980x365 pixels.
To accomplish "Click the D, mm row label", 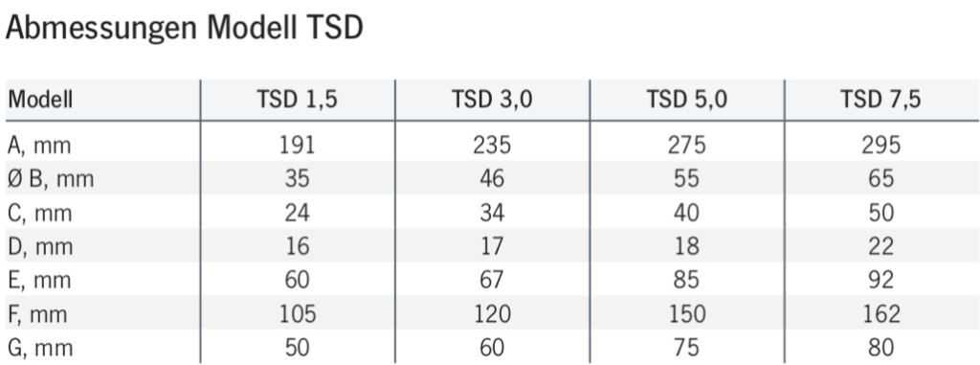I will (40, 247).
